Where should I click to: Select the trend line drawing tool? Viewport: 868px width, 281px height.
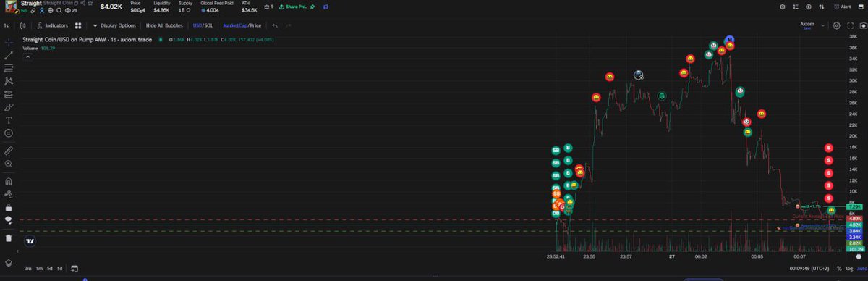pos(9,55)
